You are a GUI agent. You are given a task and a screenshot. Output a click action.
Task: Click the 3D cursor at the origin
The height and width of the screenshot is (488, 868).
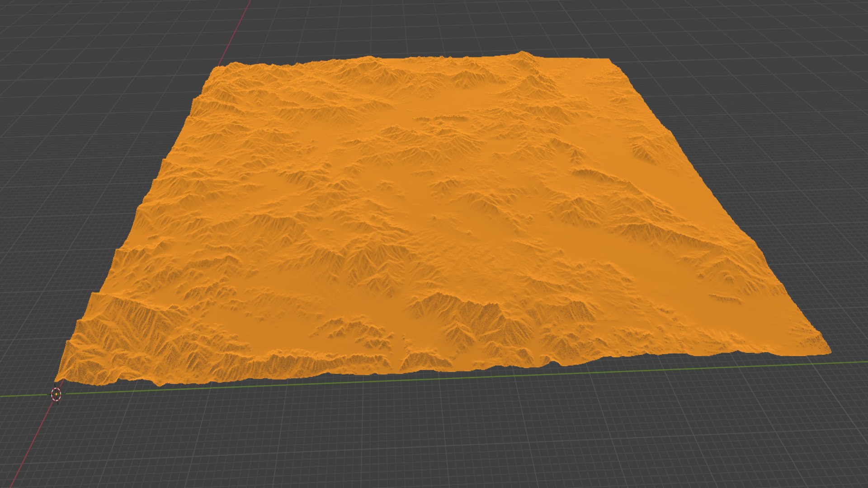[x=56, y=394]
